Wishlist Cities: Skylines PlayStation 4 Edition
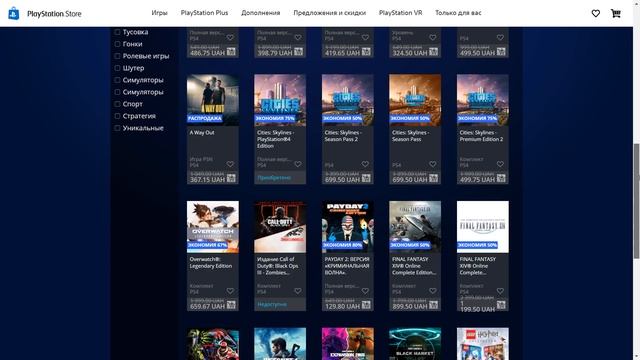Image resolution: width=640 pixels, height=360 pixels. (x=298, y=164)
